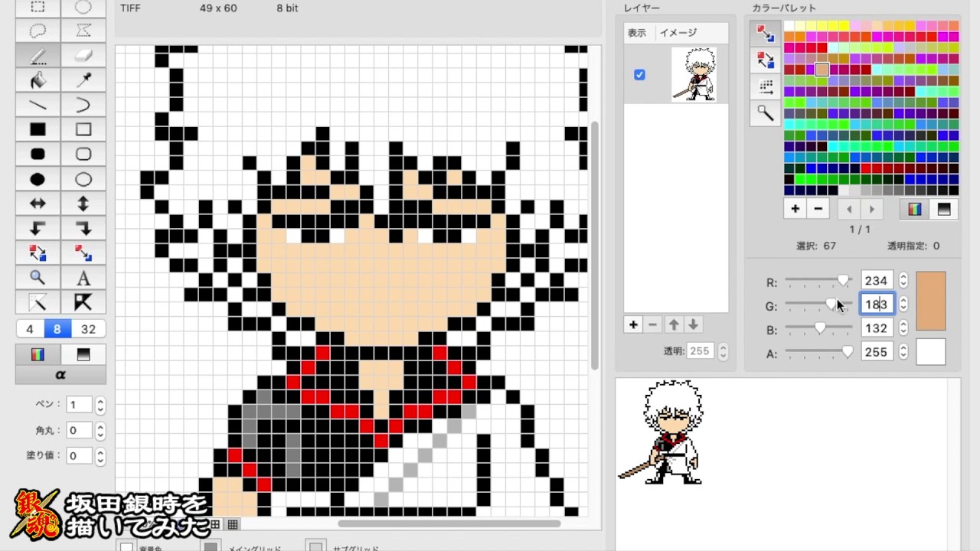The height and width of the screenshot is (551, 980).
Task: Click the color swap icon in palette panel
Action: [x=765, y=33]
